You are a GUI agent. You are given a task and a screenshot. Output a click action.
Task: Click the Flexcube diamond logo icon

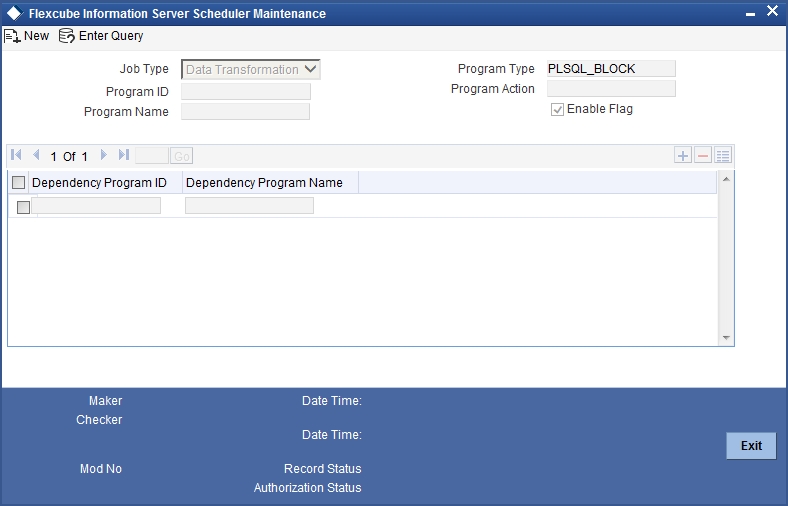tap(15, 13)
